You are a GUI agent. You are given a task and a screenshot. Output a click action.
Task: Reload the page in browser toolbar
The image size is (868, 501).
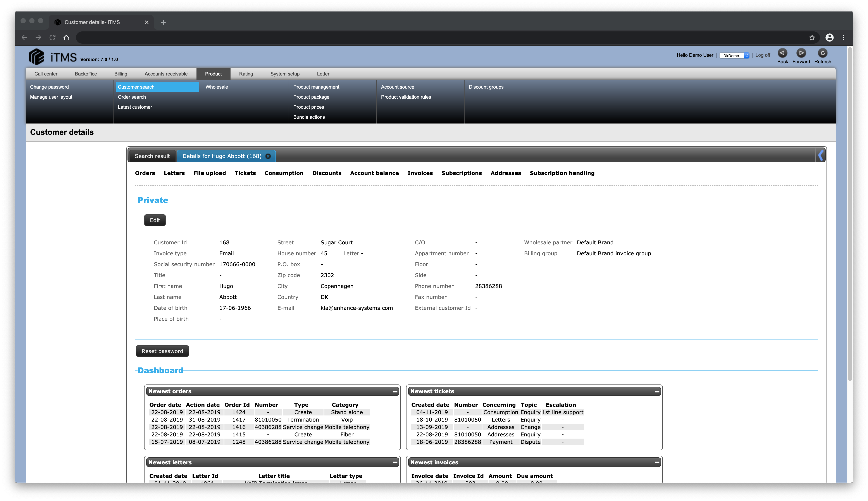(x=52, y=38)
